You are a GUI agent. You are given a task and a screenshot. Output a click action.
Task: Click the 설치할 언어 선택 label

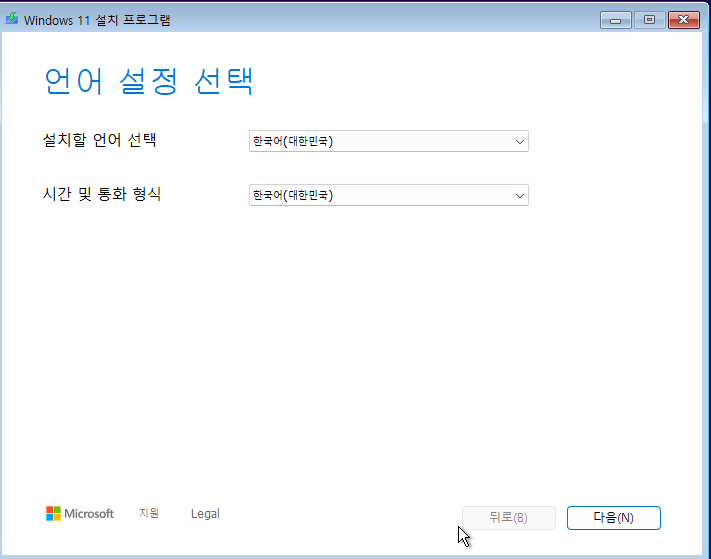pyautogui.click(x=99, y=140)
